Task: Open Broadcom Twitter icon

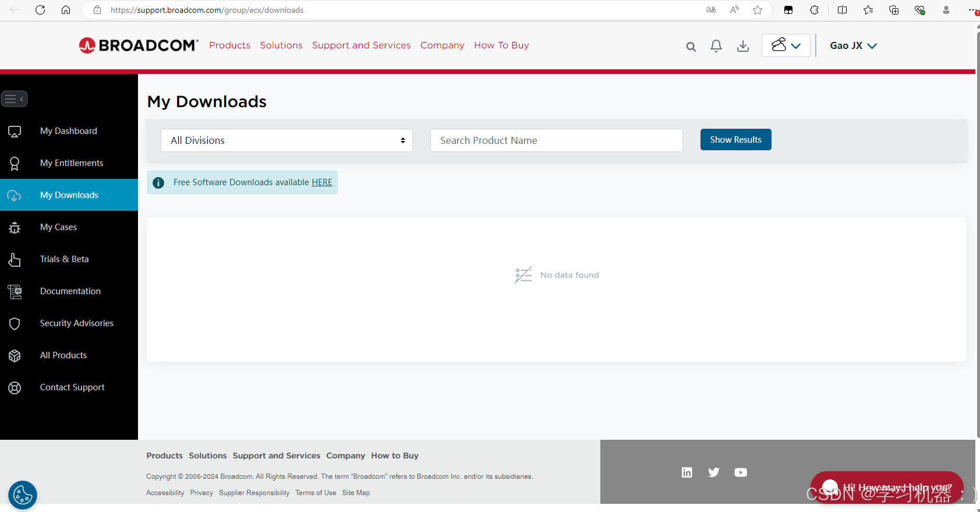Action: [x=714, y=472]
